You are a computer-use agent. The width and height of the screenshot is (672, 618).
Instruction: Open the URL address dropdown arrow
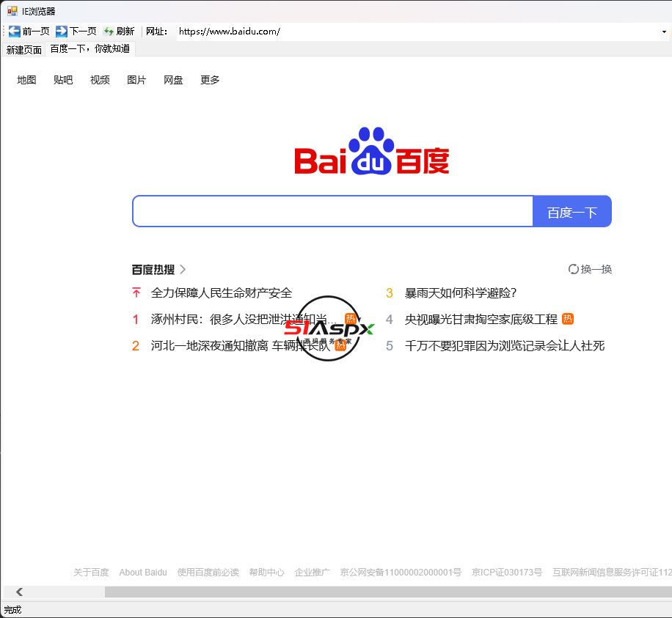click(664, 32)
